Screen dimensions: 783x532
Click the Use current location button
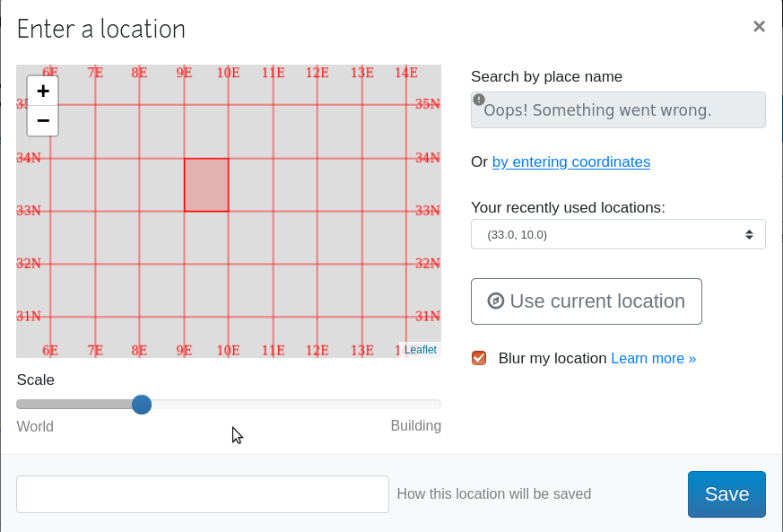point(587,301)
